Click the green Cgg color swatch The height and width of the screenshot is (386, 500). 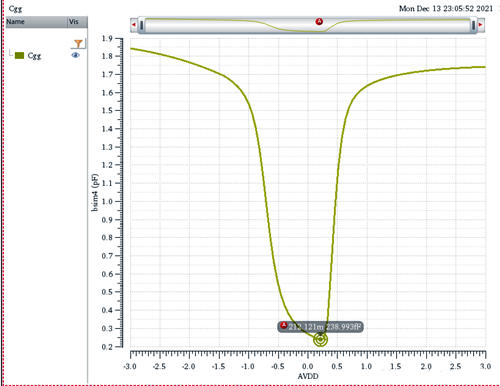[x=20, y=55]
